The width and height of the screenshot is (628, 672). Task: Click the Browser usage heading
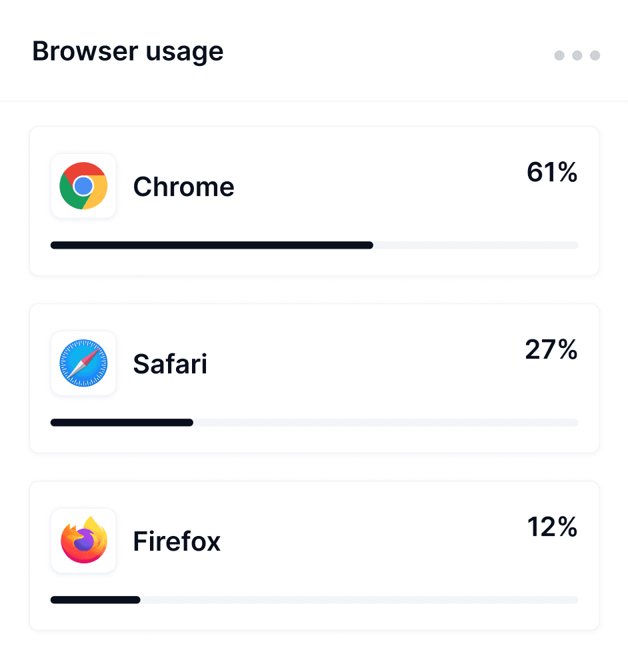coord(128,51)
